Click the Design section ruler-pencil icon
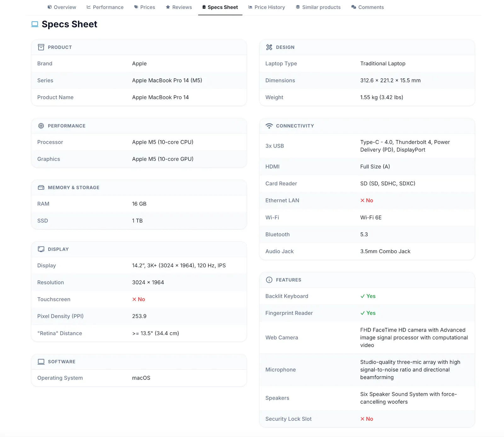The height and width of the screenshot is (437, 504). click(x=269, y=47)
